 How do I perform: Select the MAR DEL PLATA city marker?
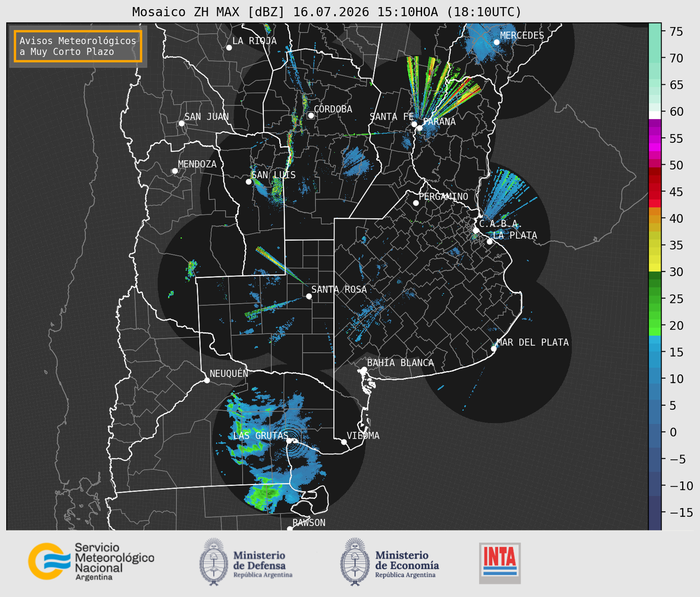(x=494, y=348)
